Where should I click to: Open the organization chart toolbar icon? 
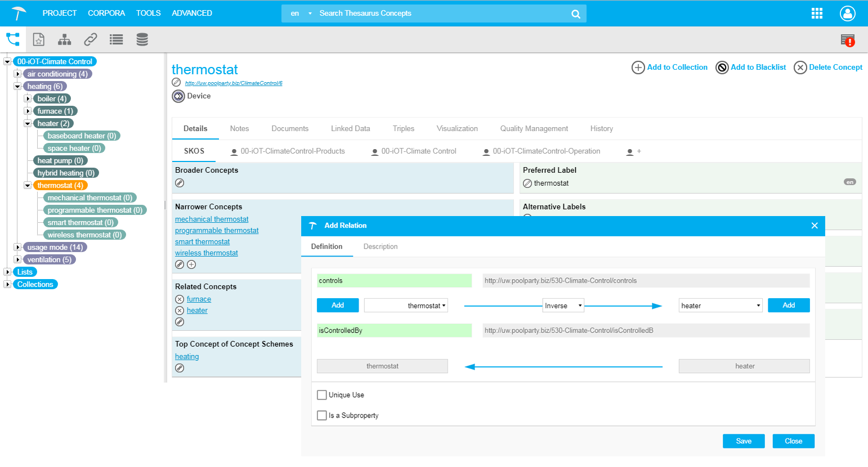65,39
